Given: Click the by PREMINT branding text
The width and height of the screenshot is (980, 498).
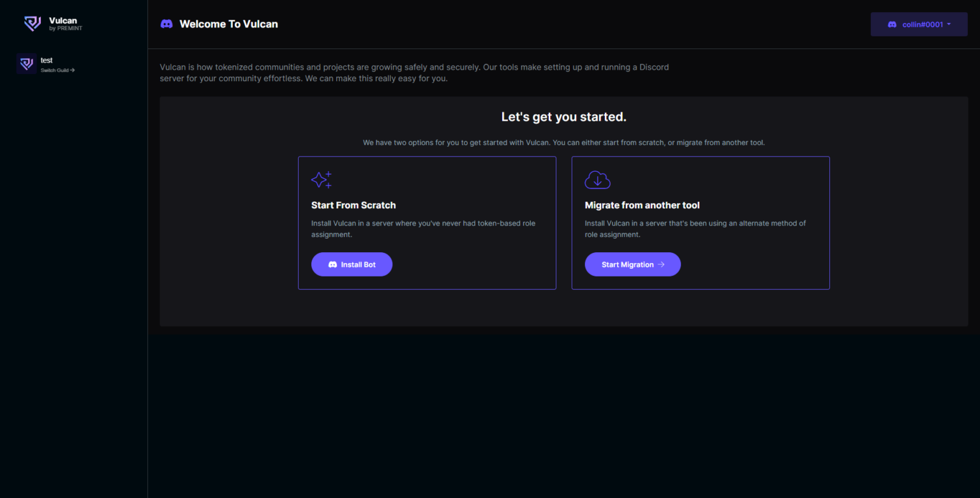Looking at the screenshot, I should pos(65,27).
